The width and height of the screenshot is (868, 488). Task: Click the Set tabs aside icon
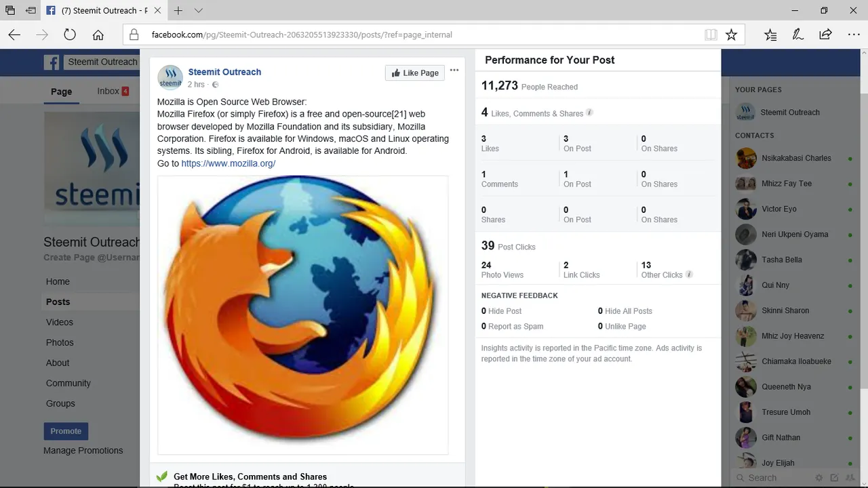pos(31,11)
